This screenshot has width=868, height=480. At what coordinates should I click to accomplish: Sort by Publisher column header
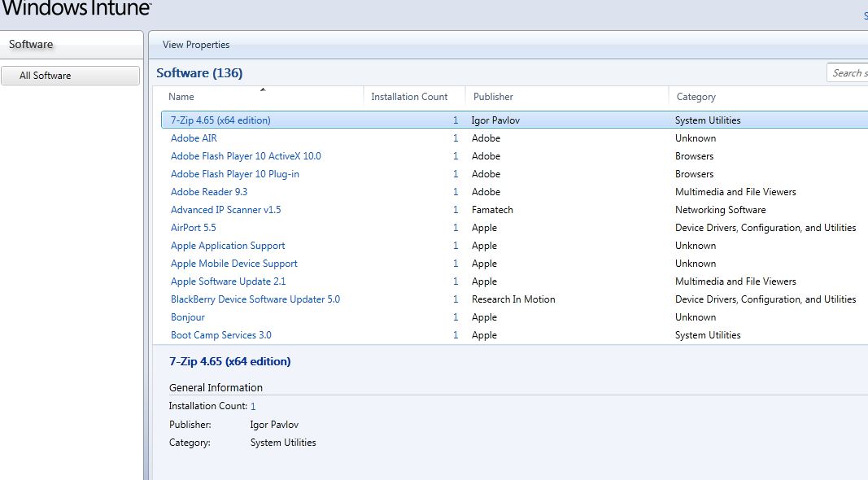(493, 97)
